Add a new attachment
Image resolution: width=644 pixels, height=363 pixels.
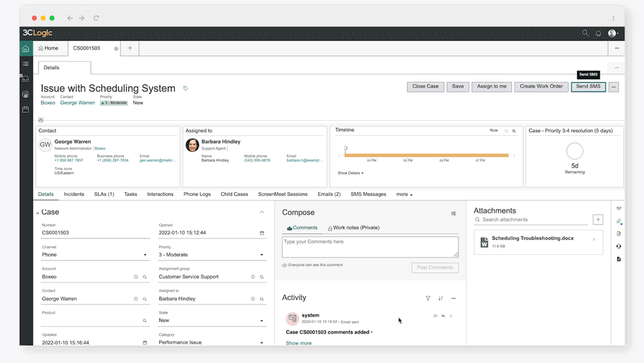pyautogui.click(x=598, y=219)
